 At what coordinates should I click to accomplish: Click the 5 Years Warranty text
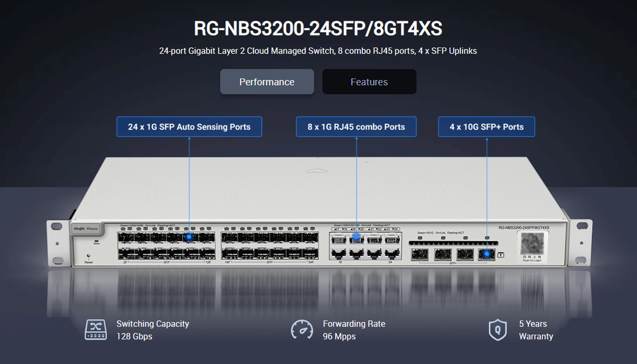536,330
